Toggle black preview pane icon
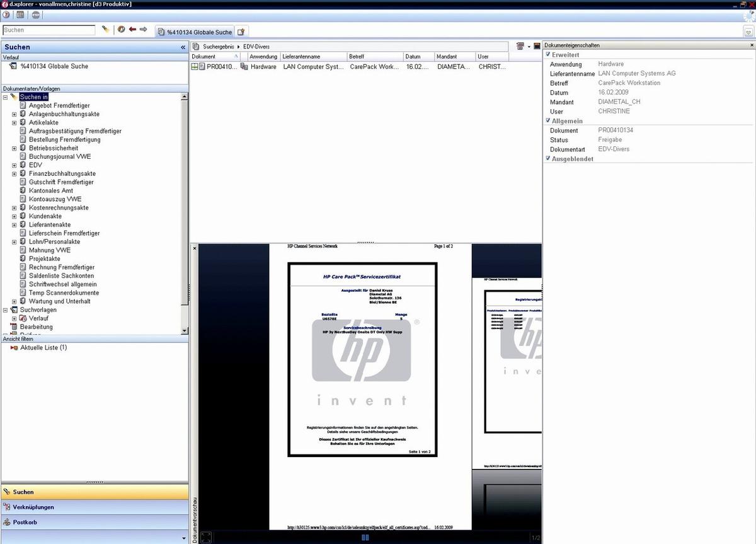 537,46
